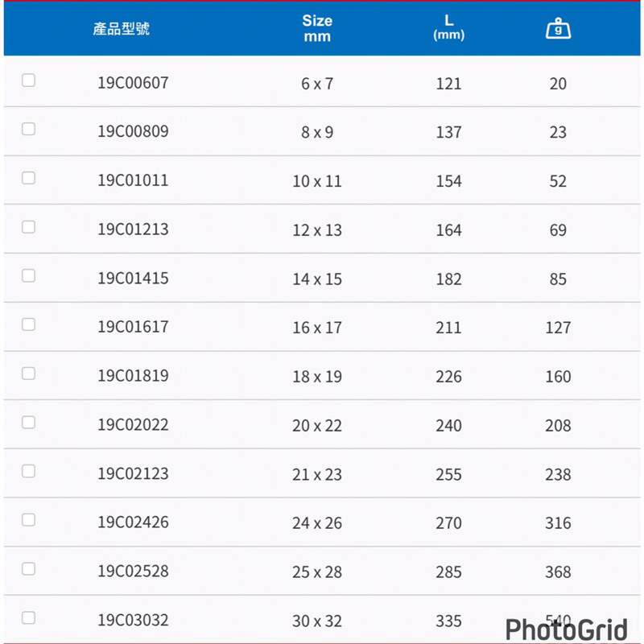Viewport: 644px width, 644px height.
Task: Click the L (mm) column header
Action: pos(448,28)
